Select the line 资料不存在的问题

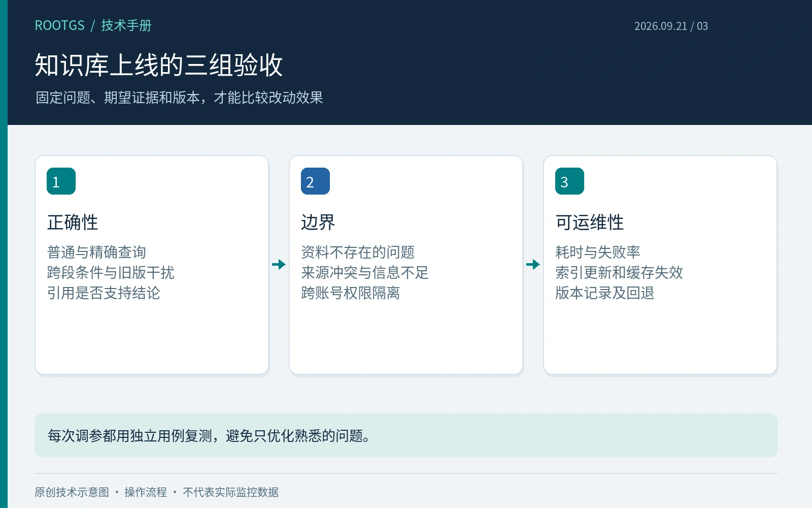[358, 252]
